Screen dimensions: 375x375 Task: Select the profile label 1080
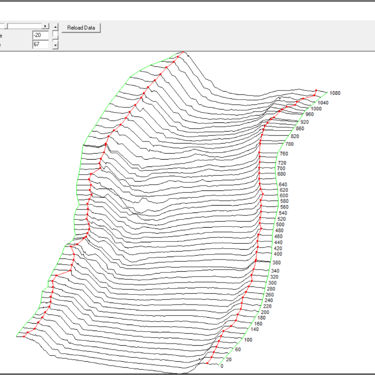pos(335,93)
